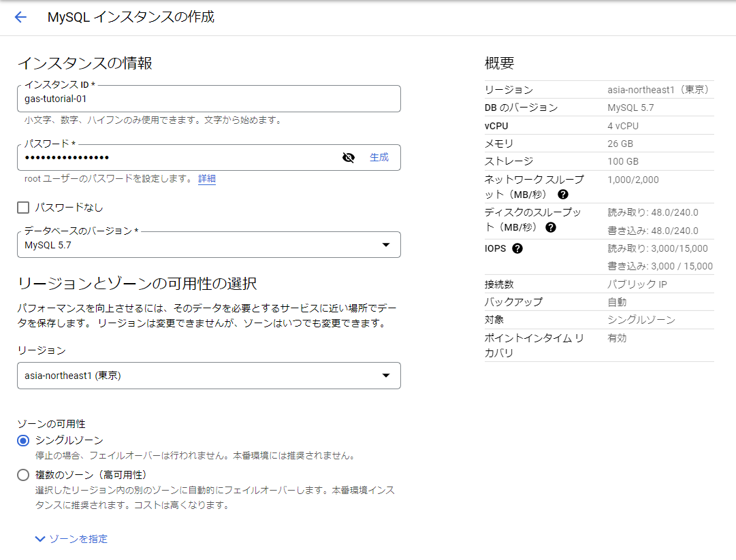Check the パスワードなし checkbox
The width and height of the screenshot is (736, 560).
tap(23, 206)
